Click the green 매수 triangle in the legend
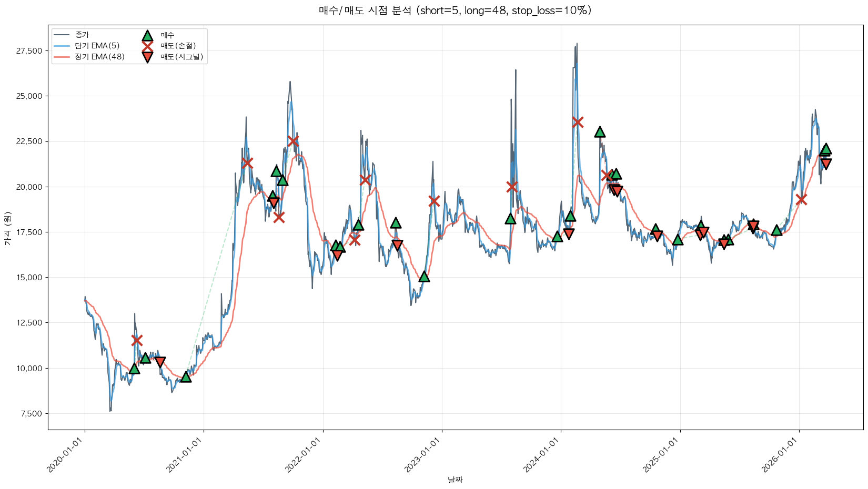Image resolution: width=868 pixels, height=489 pixels. 147,35
